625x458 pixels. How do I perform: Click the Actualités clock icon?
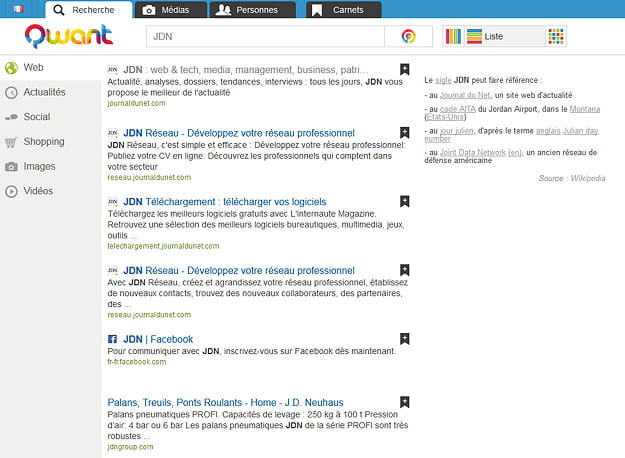click(x=11, y=93)
